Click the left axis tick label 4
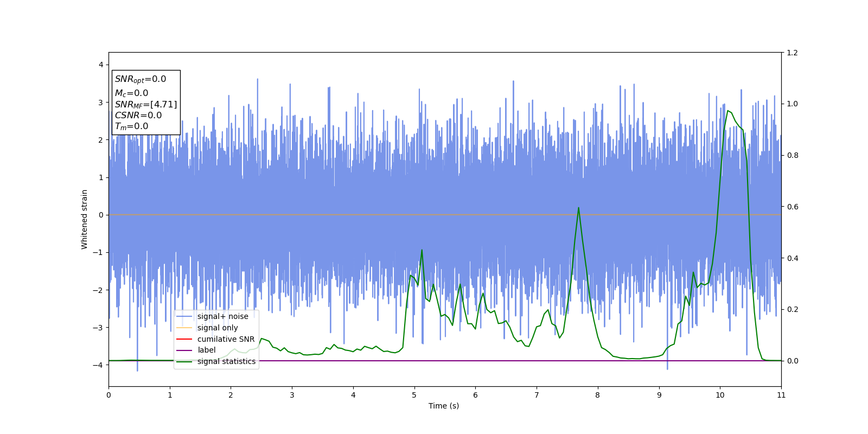The width and height of the screenshot is (868, 434). (x=100, y=65)
